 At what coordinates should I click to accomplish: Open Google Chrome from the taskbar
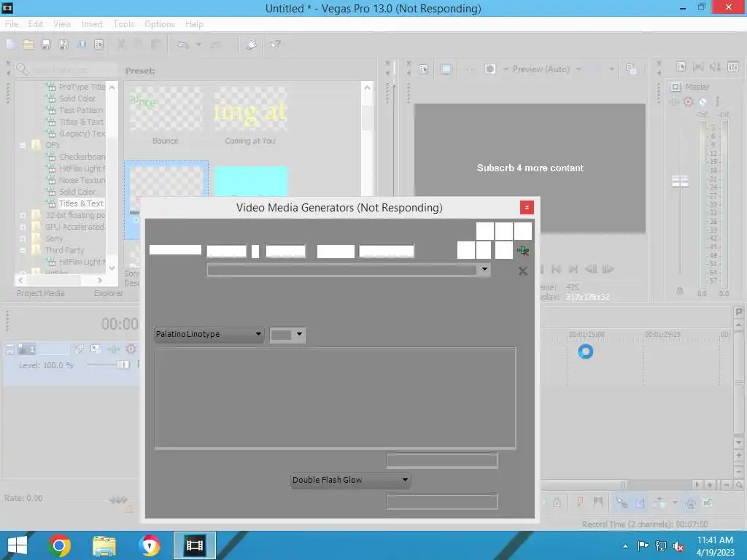(59, 545)
